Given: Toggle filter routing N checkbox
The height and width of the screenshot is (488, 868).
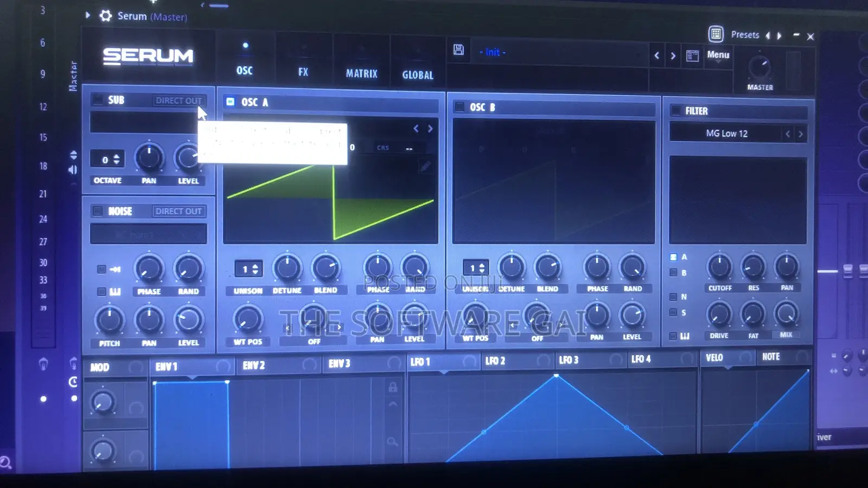Looking at the screenshot, I should click(x=673, y=297).
